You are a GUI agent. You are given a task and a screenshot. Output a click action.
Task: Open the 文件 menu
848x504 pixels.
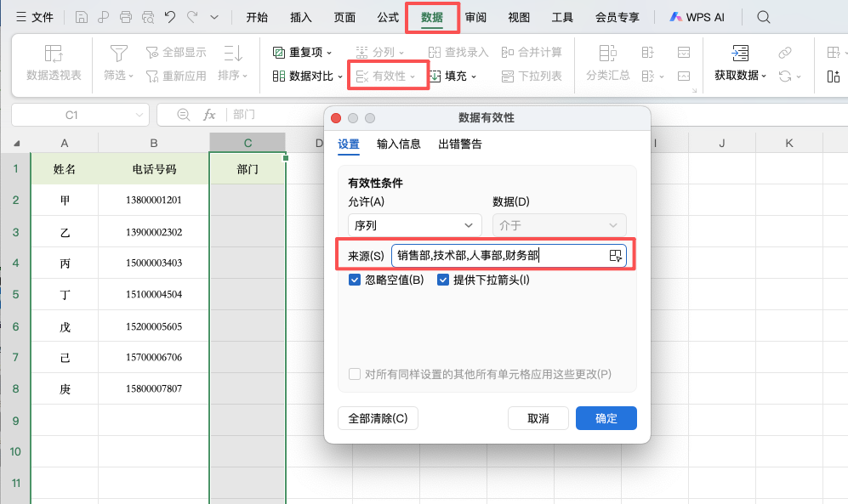(35, 17)
